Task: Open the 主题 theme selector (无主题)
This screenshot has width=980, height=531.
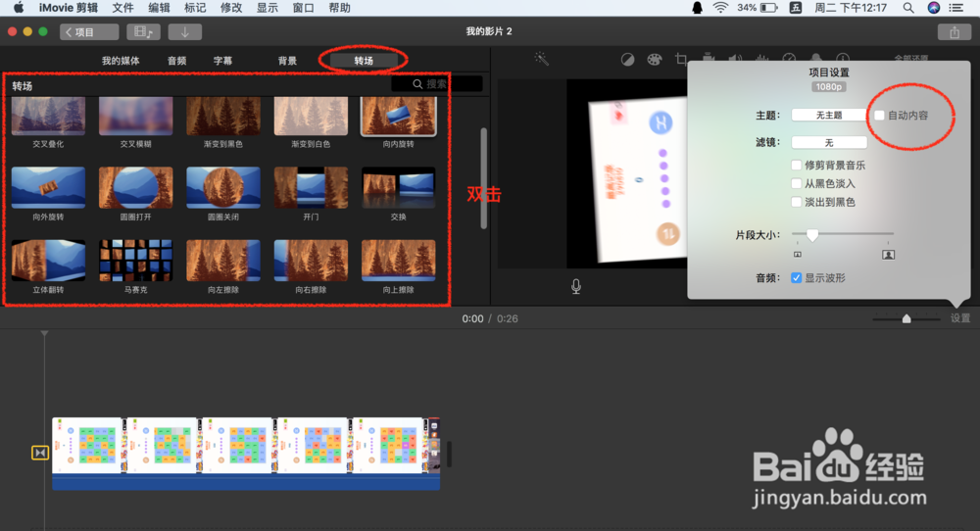Action: [x=829, y=115]
